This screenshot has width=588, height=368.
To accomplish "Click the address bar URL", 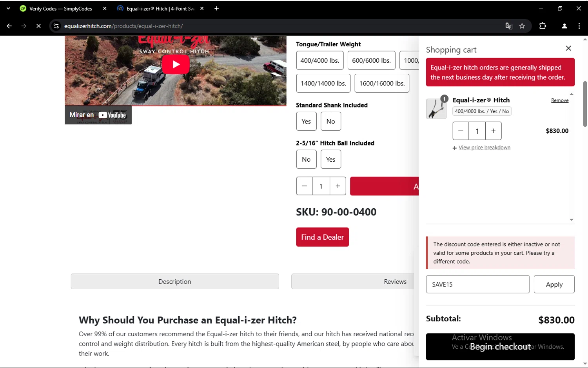I will pos(123,26).
